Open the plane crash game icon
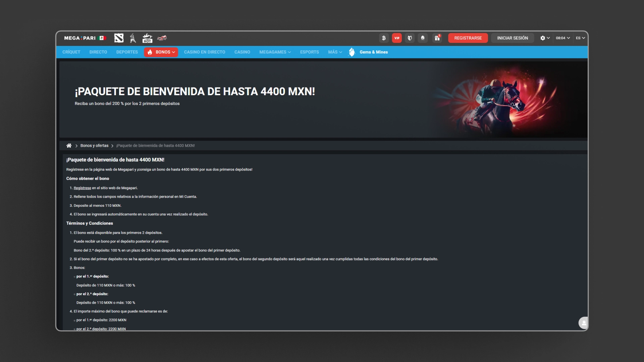 click(162, 38)
